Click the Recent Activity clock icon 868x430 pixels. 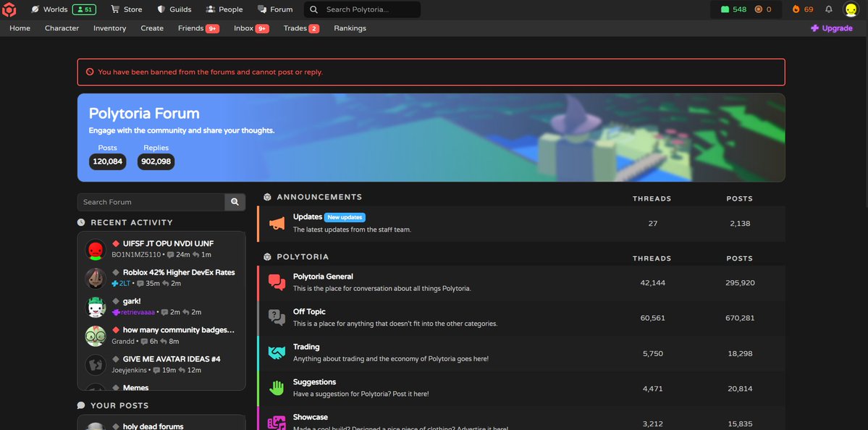pos(81,222)
